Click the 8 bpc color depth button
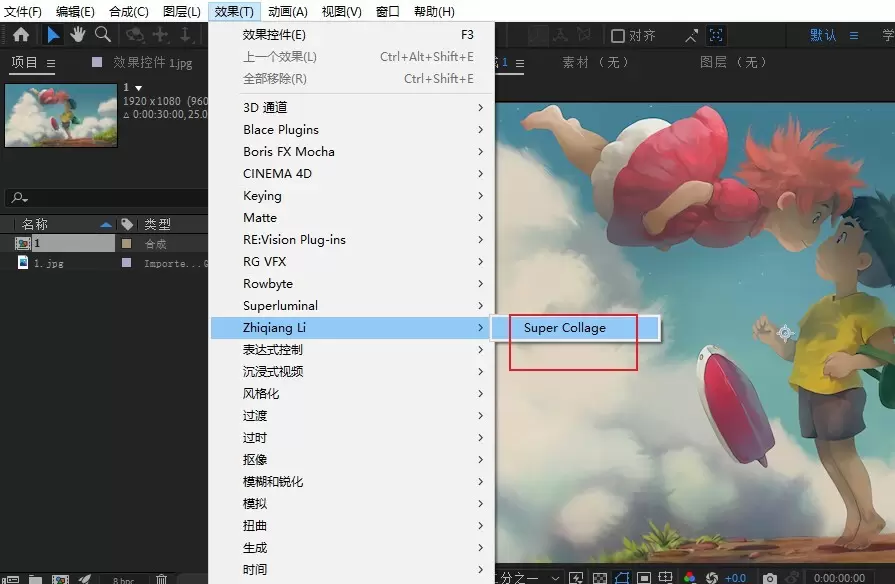The width and height of the screenshot is (895, 584). (124, 580)
